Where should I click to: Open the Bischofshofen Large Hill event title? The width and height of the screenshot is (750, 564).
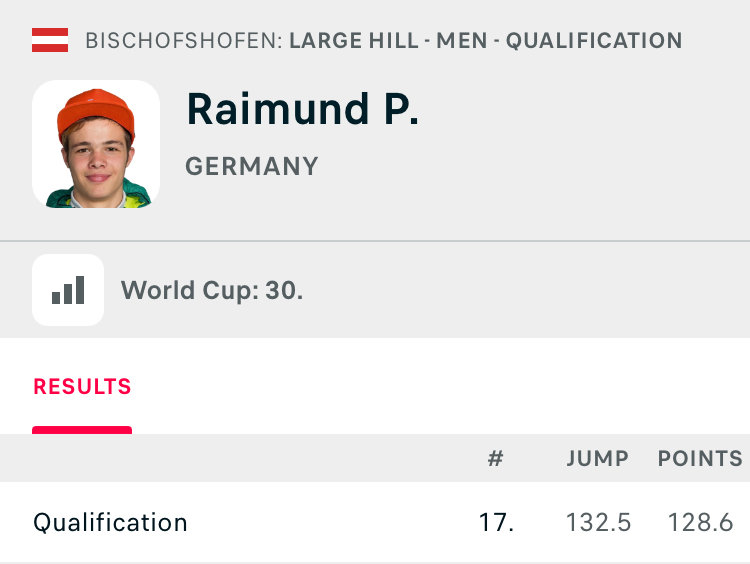click(384, 41)
